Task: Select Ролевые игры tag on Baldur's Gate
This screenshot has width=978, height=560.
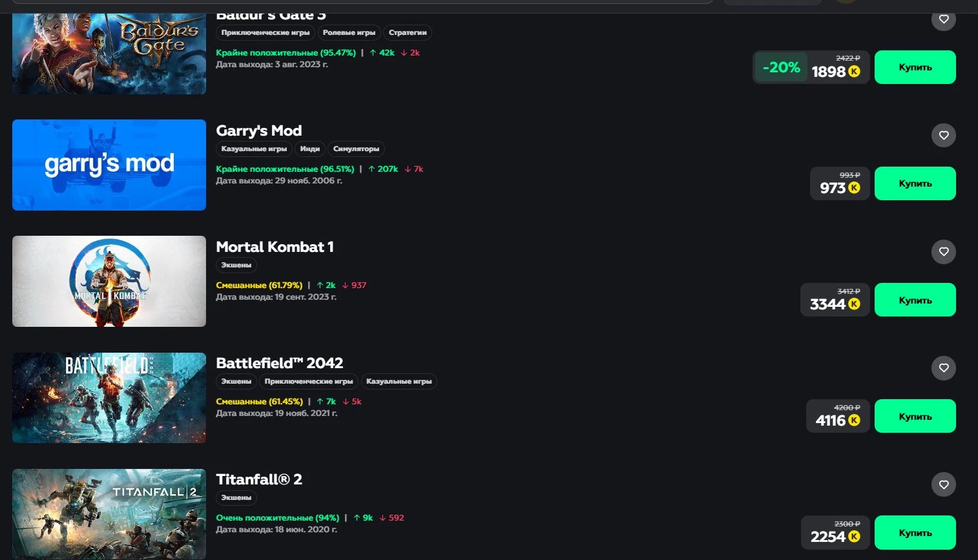Action: (x=349, y=33)
